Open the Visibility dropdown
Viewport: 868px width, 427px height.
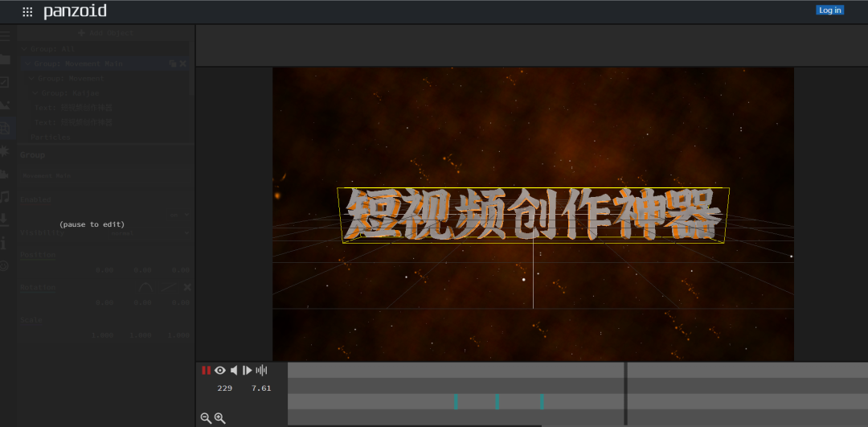coord(186,233)
